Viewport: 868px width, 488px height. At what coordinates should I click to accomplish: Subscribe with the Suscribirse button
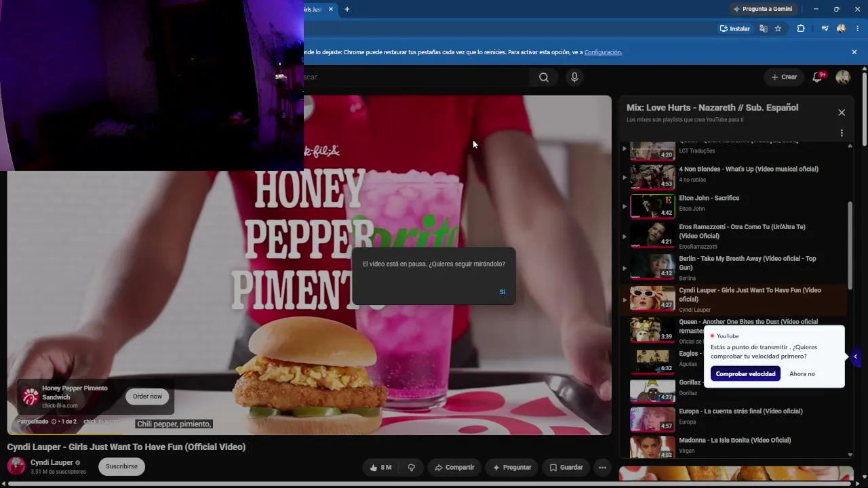point(121,467)
